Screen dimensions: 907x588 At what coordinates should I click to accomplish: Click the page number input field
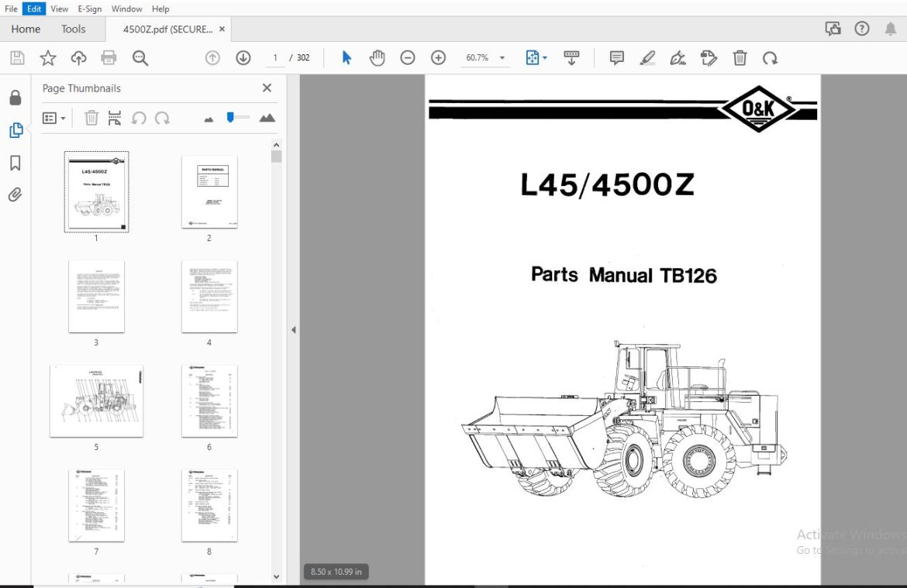(274, 58)
